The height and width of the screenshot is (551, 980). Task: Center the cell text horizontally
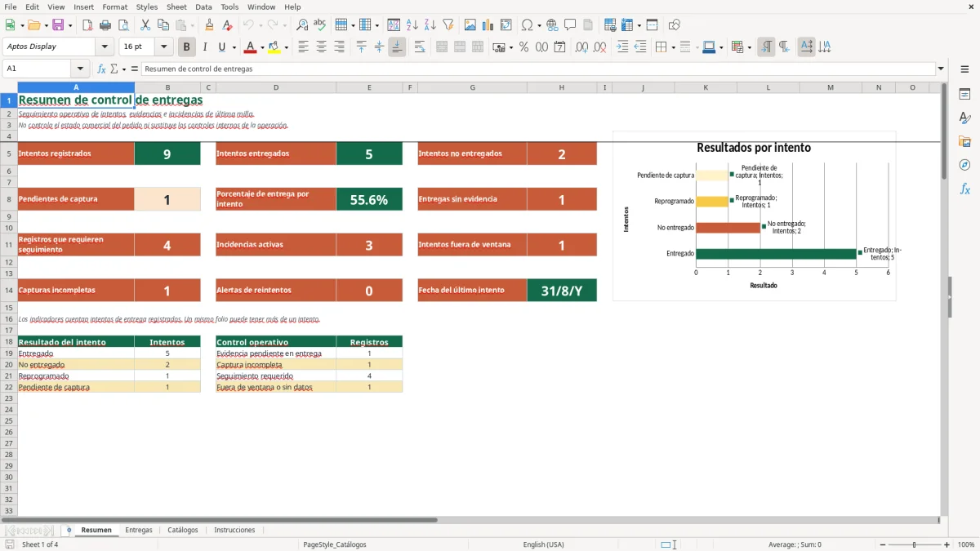[321, 47]
